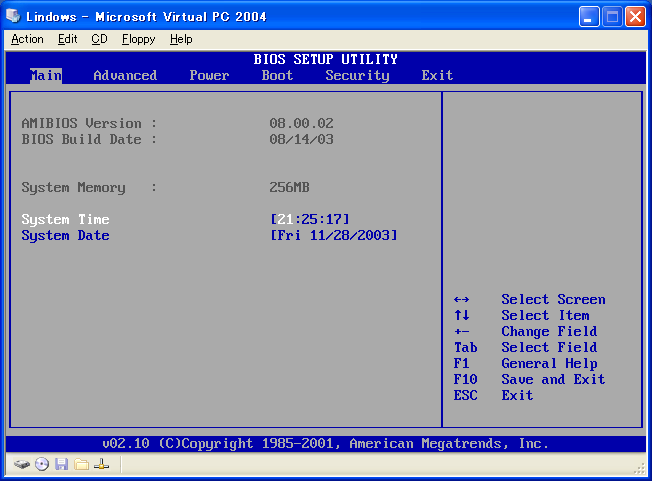Click the hard disk activity icon
This screenshot has width=652, height=481.
click(22, 465)
